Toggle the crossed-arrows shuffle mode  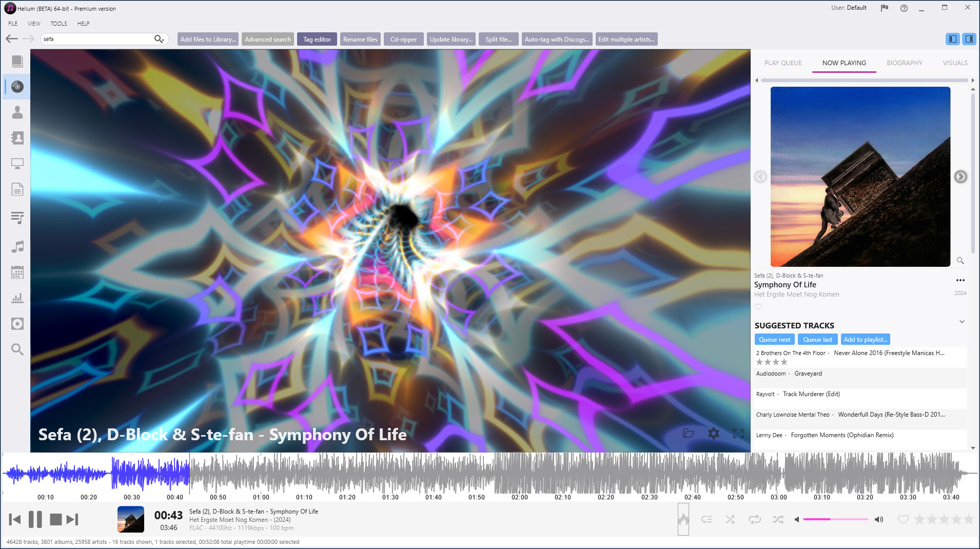[x=730, y=519]
